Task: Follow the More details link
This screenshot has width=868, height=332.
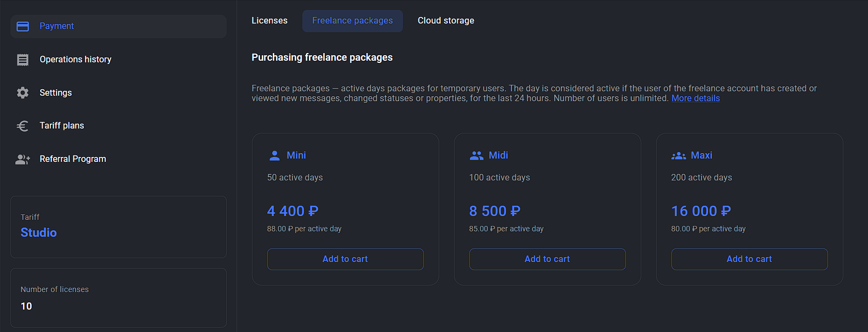Action: (695, 98)
